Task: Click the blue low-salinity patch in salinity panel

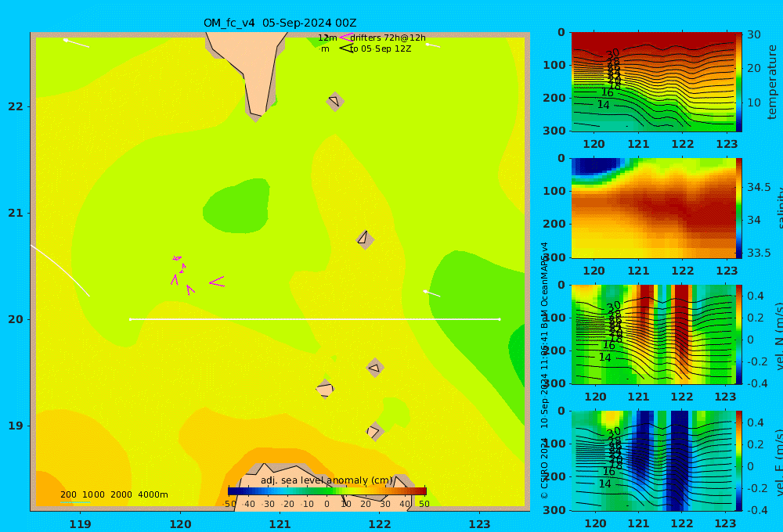Action: coord(597,165)
